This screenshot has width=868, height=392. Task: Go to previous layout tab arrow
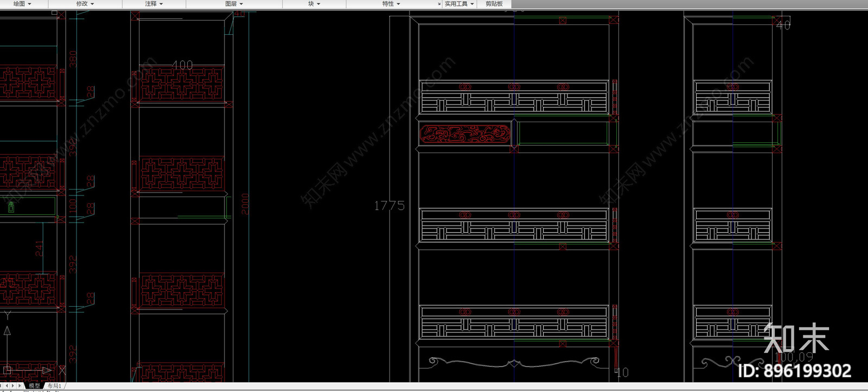(8, 385)
